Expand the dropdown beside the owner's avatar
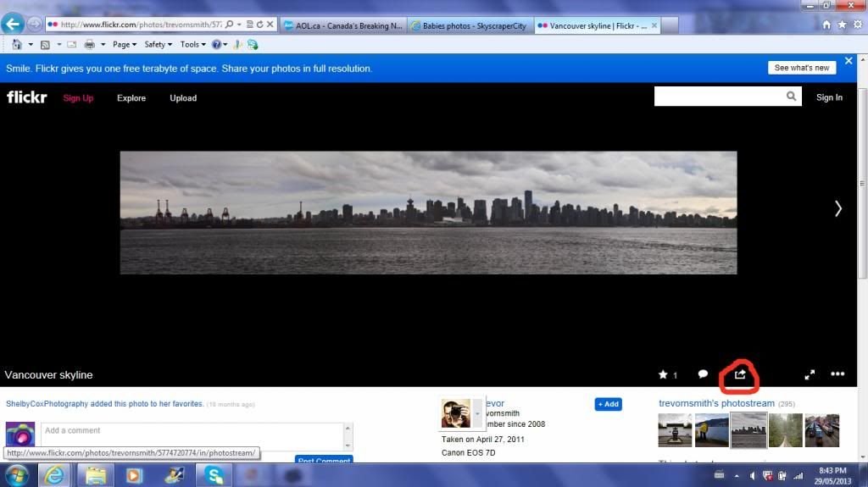This screenshot has height=487, width=868. (476, 413)
